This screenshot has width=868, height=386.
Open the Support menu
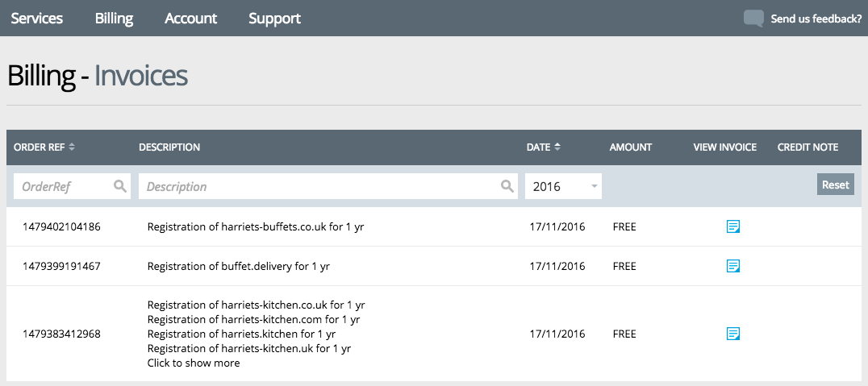pyautogui.click(x=274, y=19)
